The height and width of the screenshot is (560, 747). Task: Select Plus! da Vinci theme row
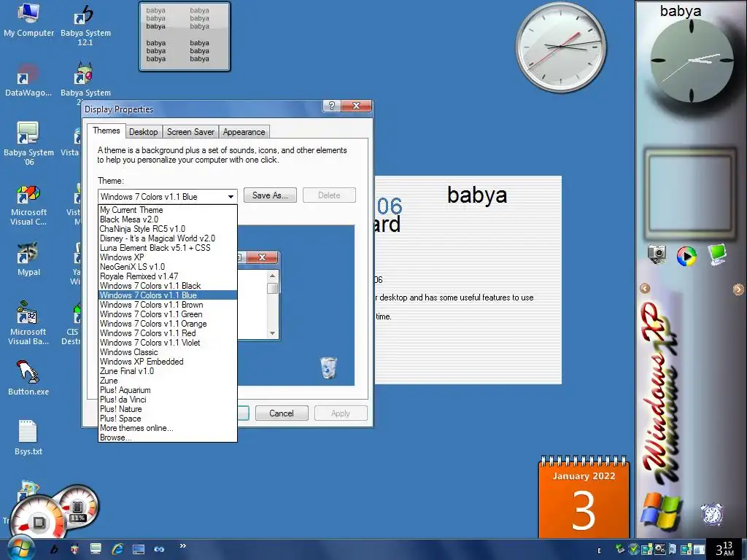pos(168,400)
